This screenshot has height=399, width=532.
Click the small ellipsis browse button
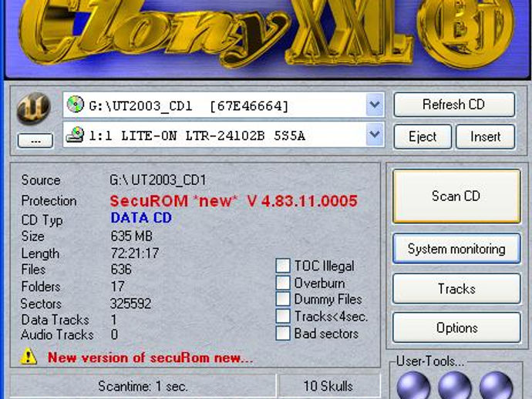tap(35, 140)
